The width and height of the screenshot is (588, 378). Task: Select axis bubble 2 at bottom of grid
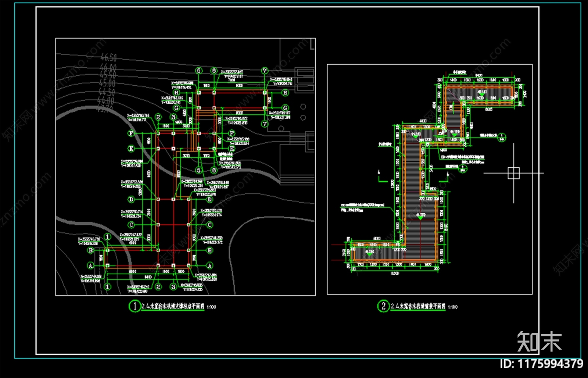click(158, 286)
